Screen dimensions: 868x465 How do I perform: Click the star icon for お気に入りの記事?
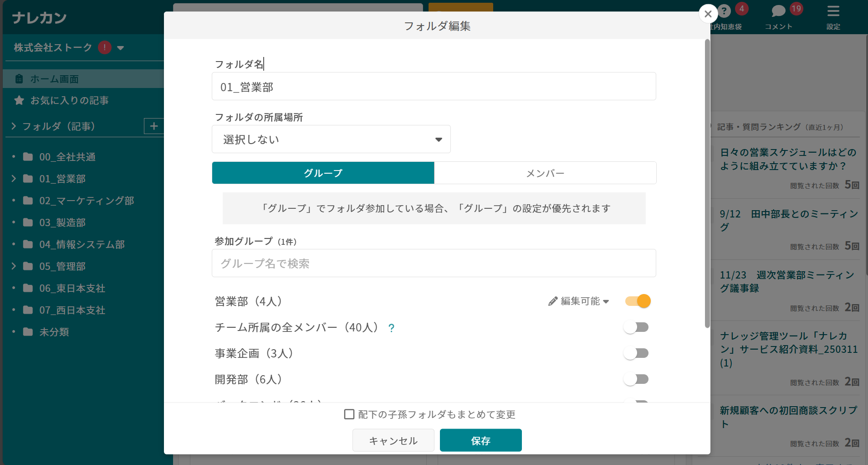coord(19,100)
